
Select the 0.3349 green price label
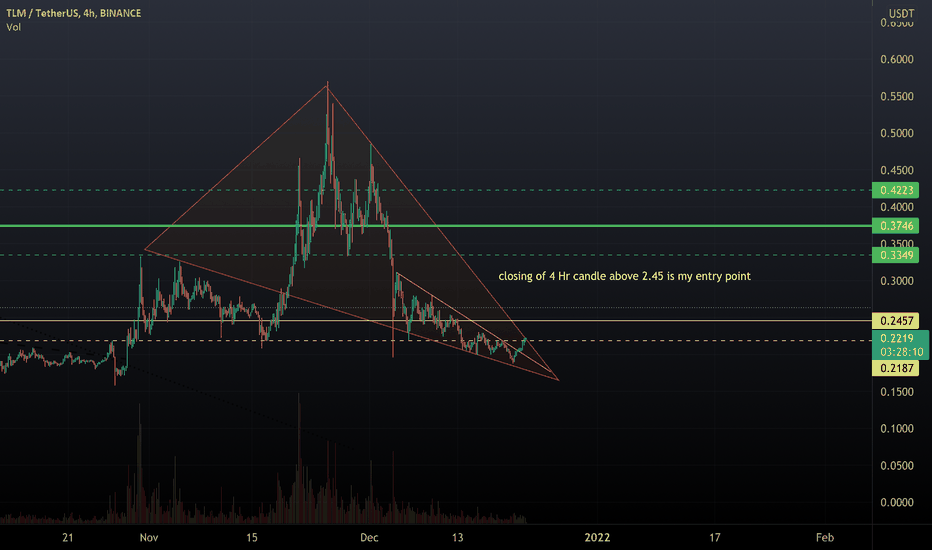pyautogui.click(x=896, y=256)
